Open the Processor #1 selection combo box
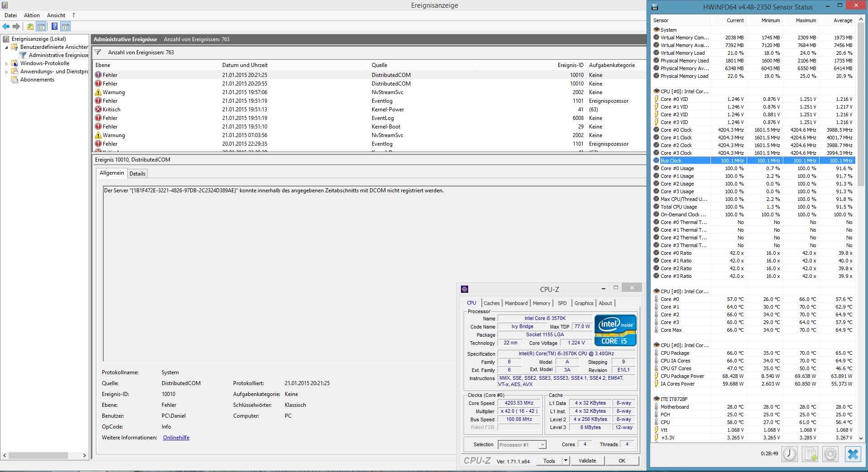This screenshot has width=868, height=472. point(522,445)
